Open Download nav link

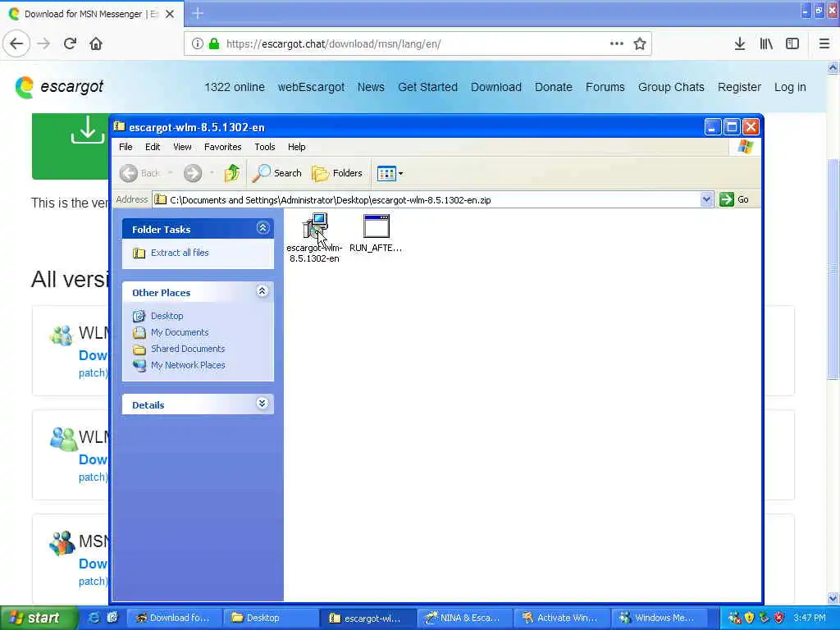pyautogui.click(x=496, y=87)
